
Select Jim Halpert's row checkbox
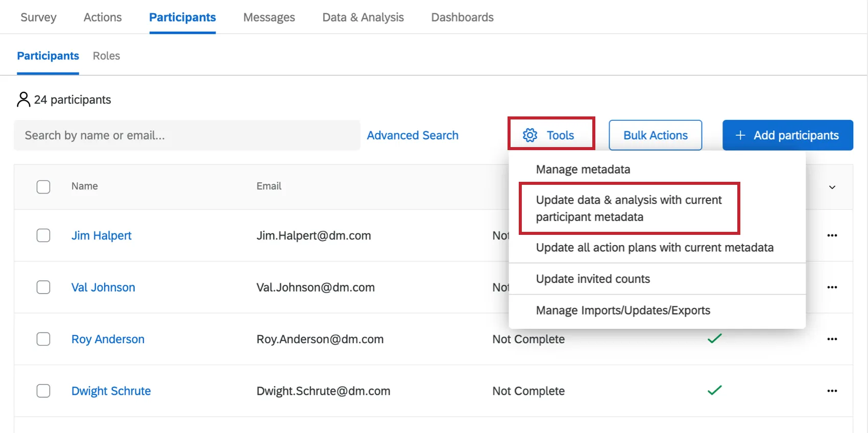coord(43,235)
